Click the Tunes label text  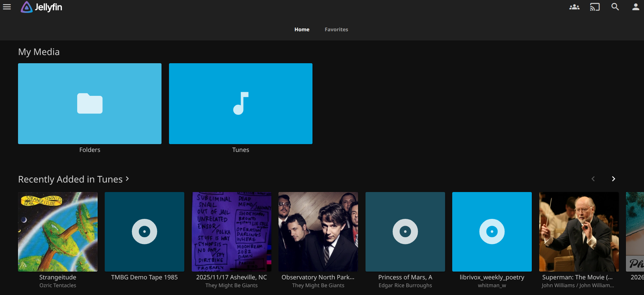point(241,150)
